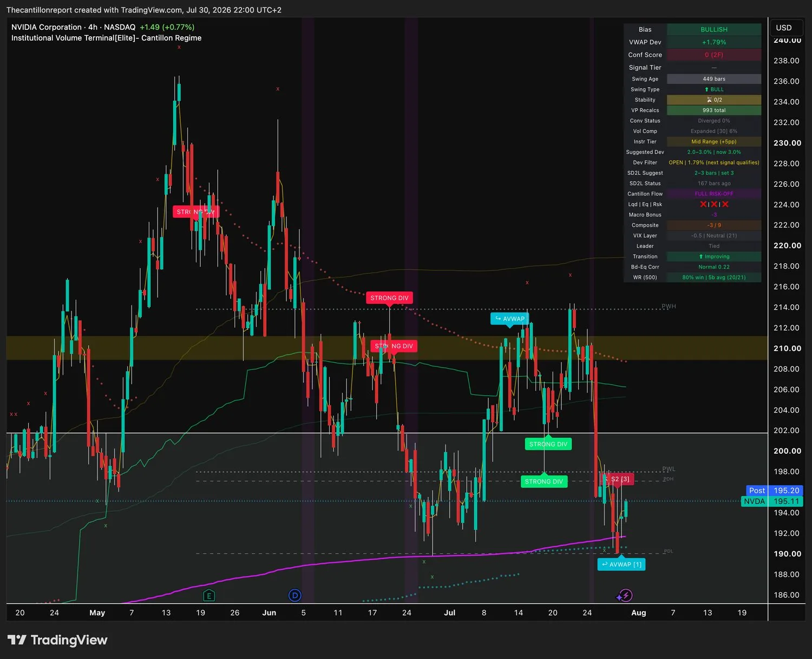Click the PDL level label
Screen dimensions: 812x659
(669, 551)
